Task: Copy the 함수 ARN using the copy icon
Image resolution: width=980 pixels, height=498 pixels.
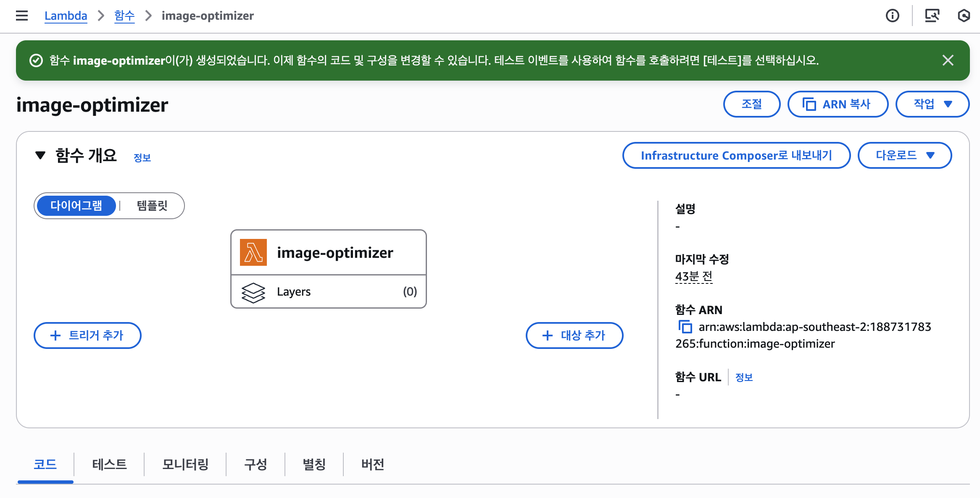Action: point(685,327)
